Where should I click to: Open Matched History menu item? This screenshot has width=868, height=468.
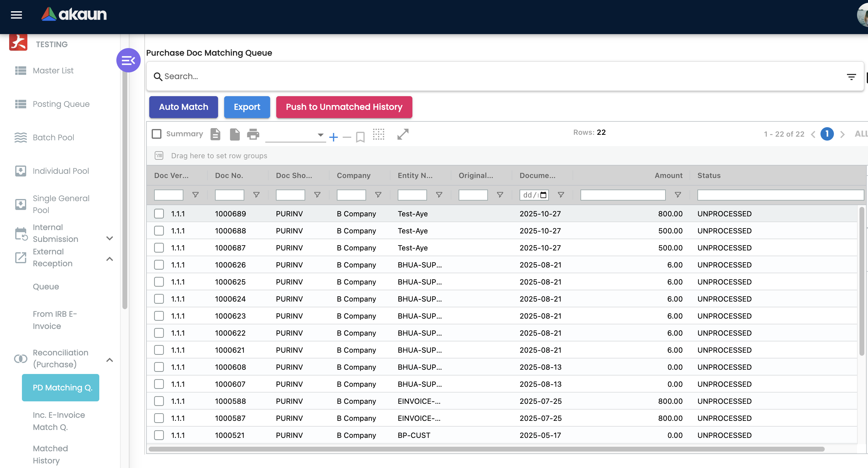[x=50, y=454]
